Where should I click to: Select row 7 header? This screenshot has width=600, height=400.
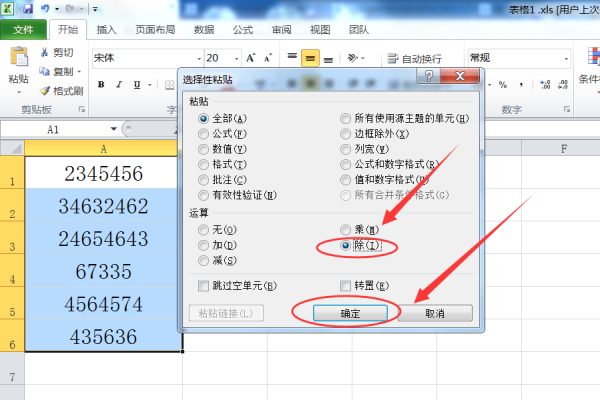tap(12, 368)
